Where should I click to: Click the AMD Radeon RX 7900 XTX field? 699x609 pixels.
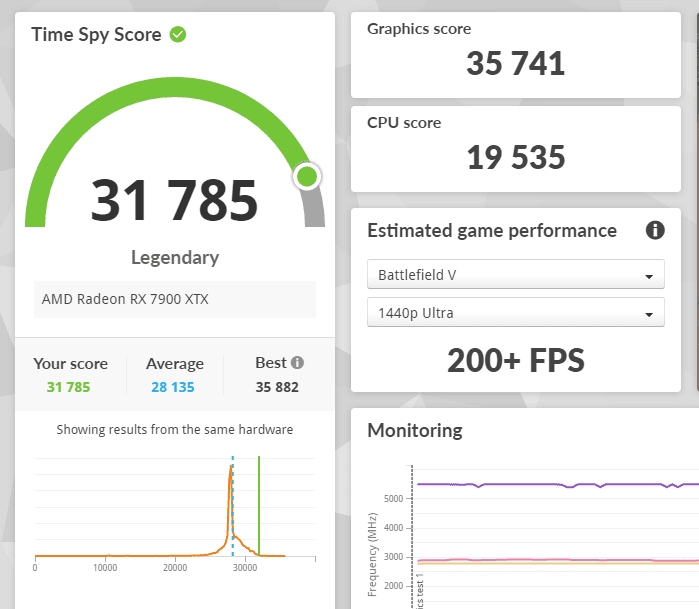[175, 299]
